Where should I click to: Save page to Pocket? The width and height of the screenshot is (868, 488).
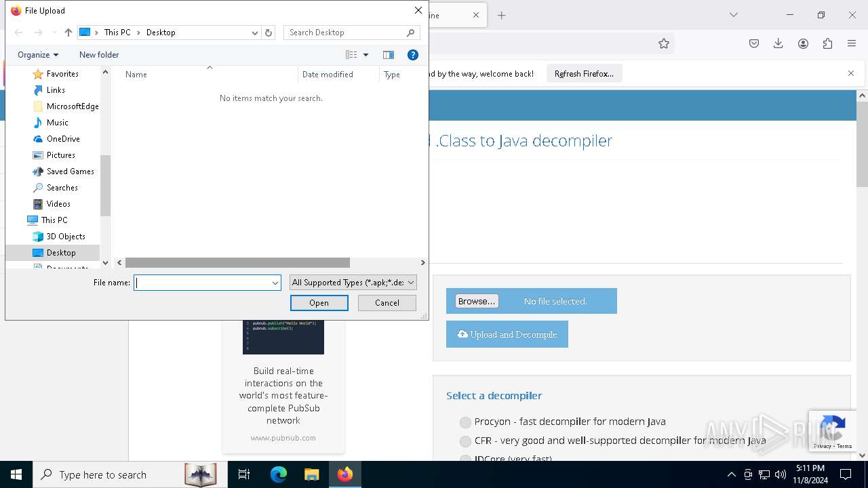[x=754, y=43]
